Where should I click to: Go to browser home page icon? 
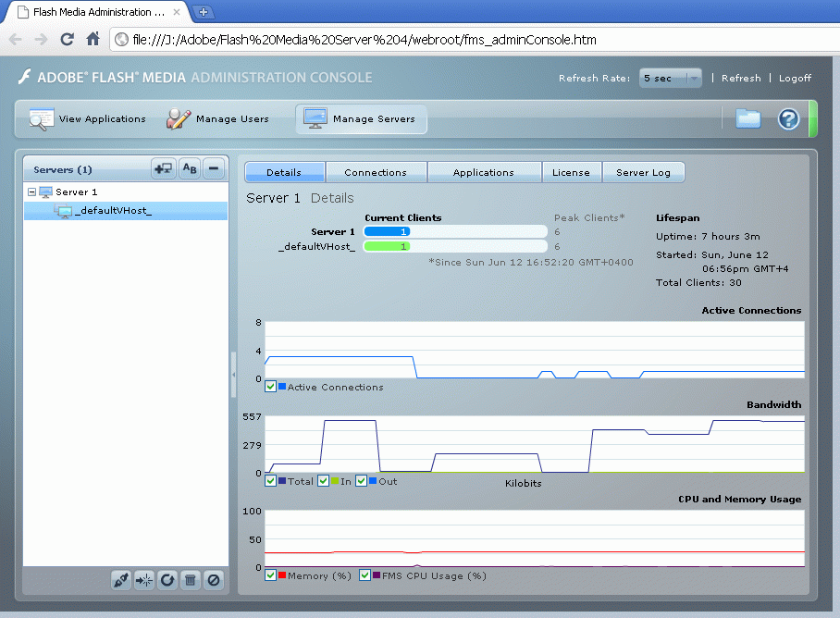click(x=93, y=39)
